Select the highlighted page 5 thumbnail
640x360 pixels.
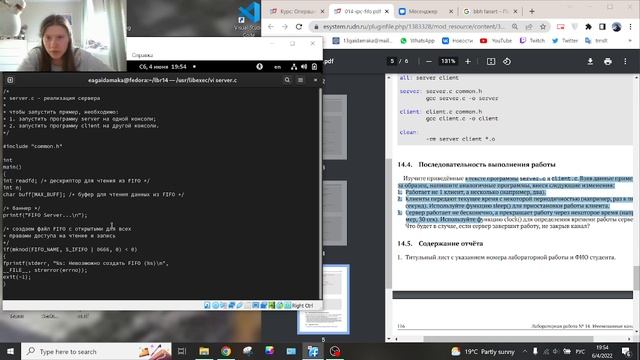[x=324, y=300]
